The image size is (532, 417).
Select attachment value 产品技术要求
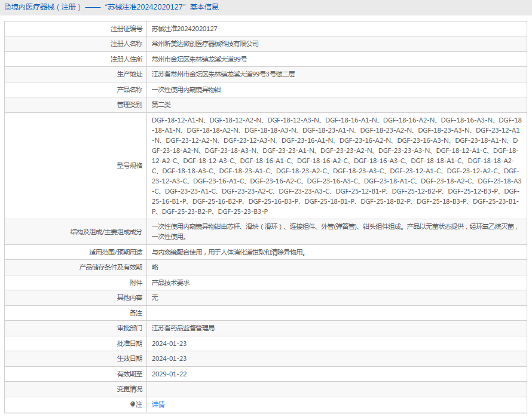[x=171, y=283]
